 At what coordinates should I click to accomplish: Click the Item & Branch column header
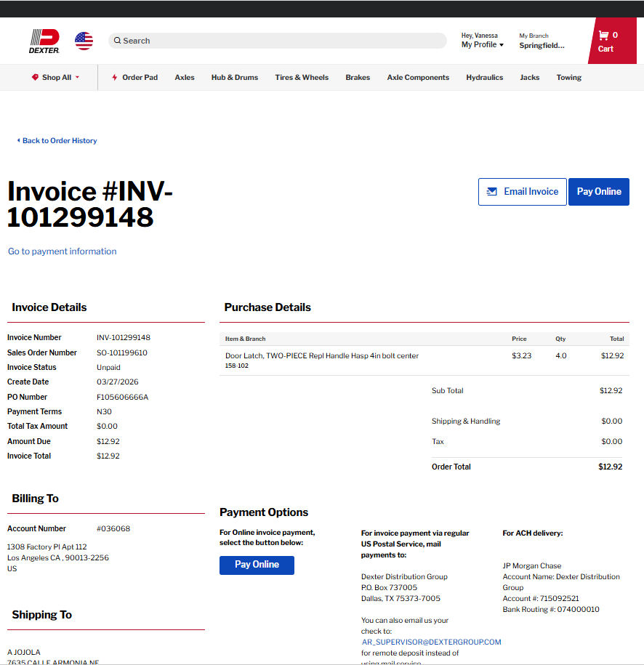point(245,339)
